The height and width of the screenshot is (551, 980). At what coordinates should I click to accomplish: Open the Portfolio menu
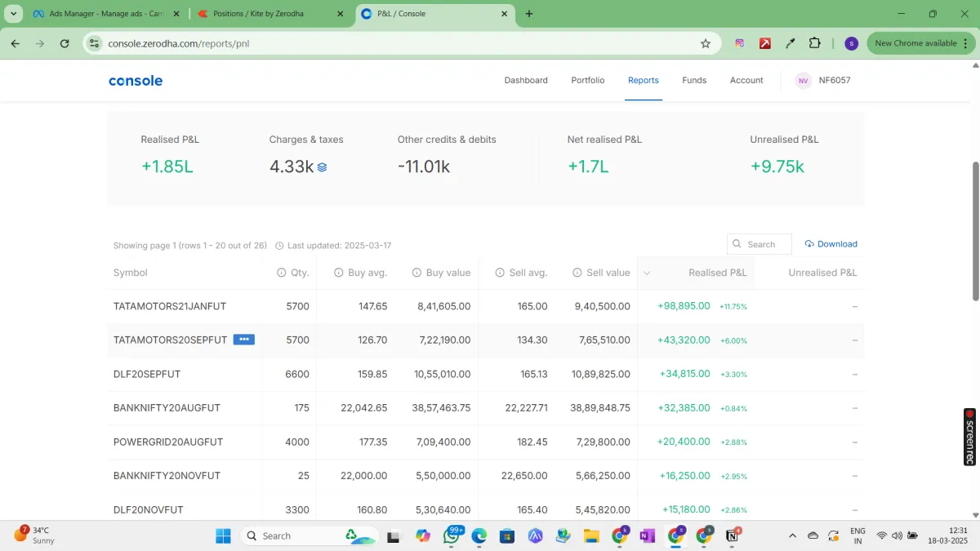(x=588, y=81)
